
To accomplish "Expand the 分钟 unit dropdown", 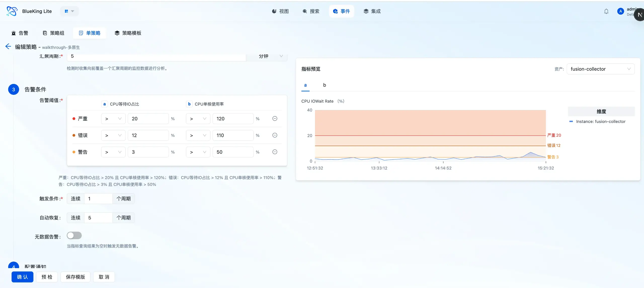I will (267, 56).
